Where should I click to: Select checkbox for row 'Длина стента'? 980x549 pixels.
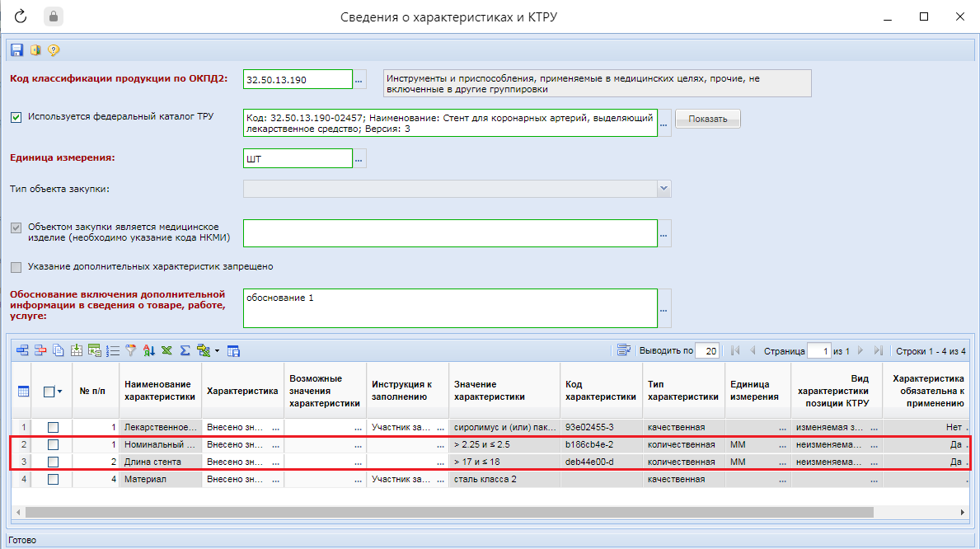pos(54,462)
